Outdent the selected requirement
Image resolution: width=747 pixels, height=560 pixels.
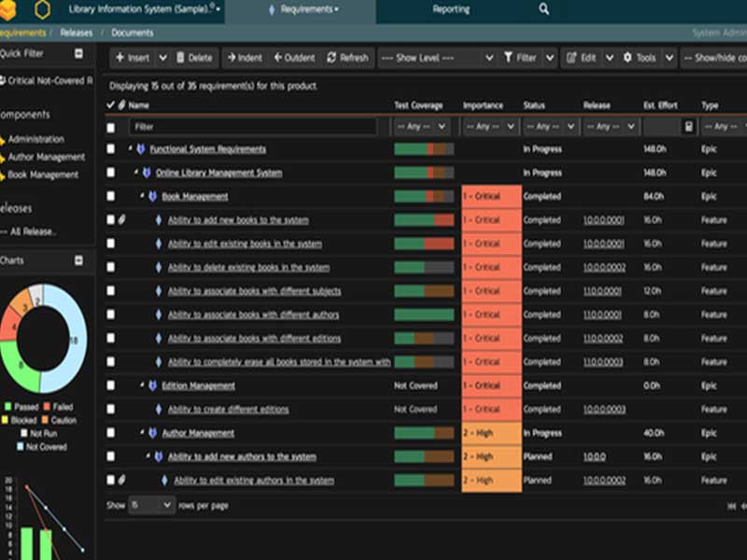(x=293, y=58)
